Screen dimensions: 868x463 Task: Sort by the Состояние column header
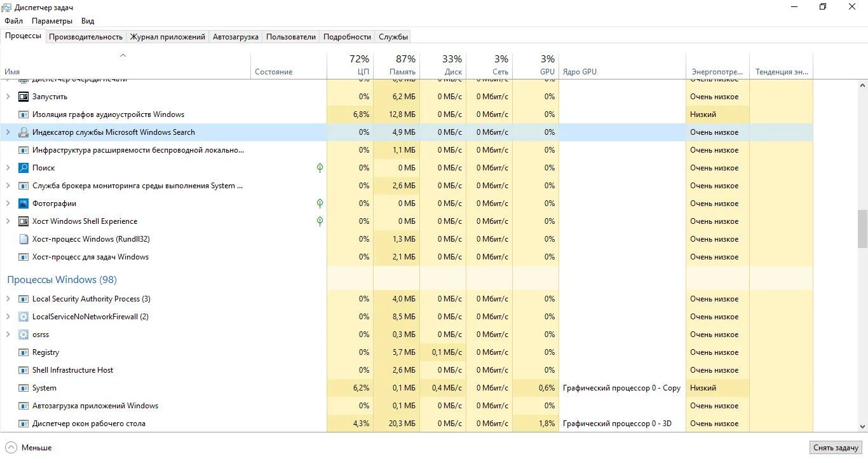[289, 65]
